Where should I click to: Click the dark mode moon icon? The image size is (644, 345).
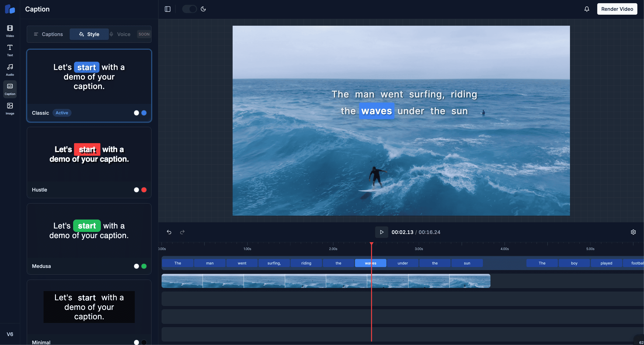click(x=204, y=8)
